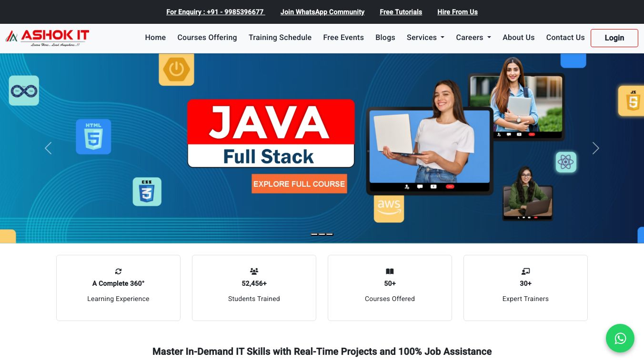
Task: Open the WhatsApp chat floating button
Action: (x=620, y=338)
